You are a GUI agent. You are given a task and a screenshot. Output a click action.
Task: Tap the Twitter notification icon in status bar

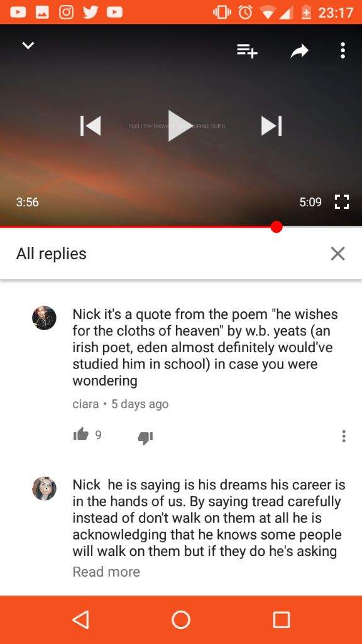90,13
